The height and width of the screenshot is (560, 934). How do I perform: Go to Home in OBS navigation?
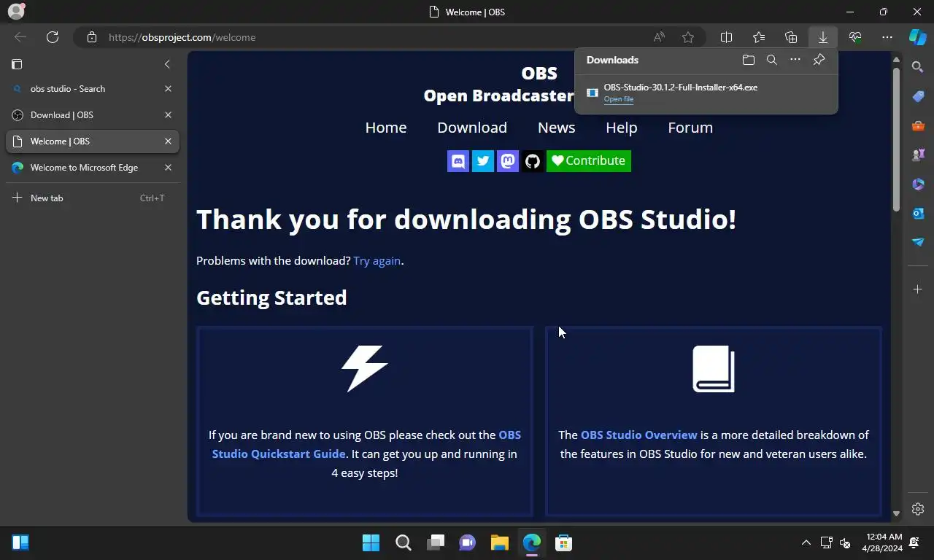pos(386,128)
